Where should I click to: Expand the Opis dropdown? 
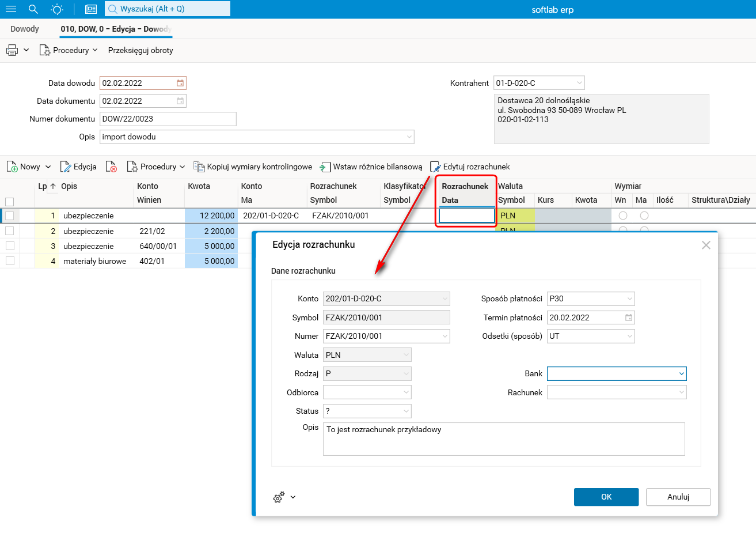tap(409, 137)
